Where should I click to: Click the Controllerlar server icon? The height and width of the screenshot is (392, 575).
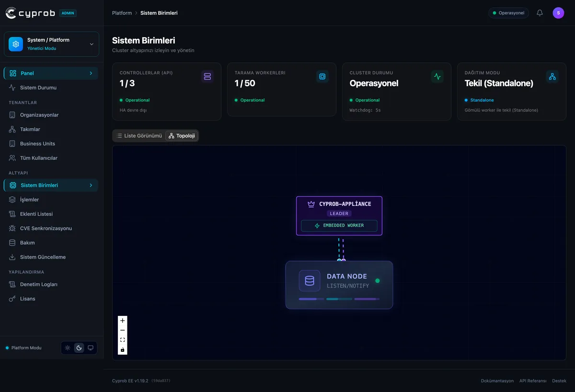[x=207, y=77]
